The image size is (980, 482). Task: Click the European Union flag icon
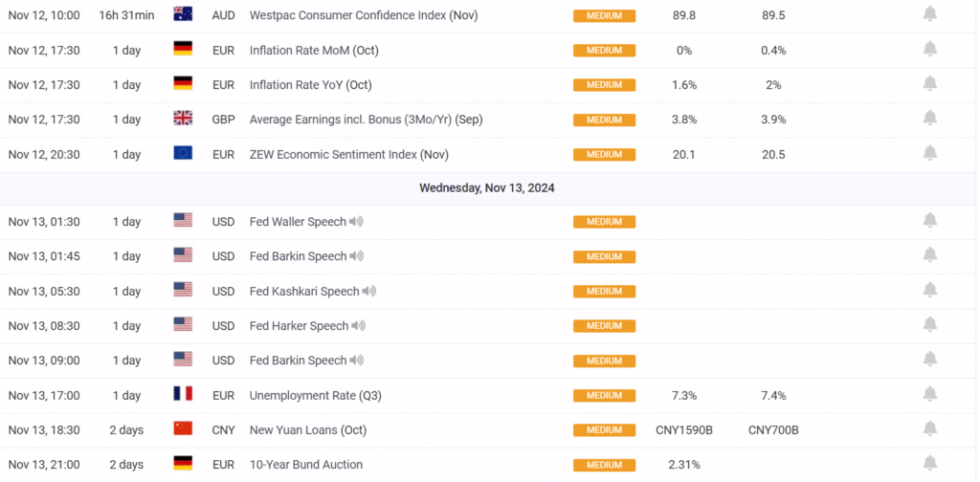[183, 154]
